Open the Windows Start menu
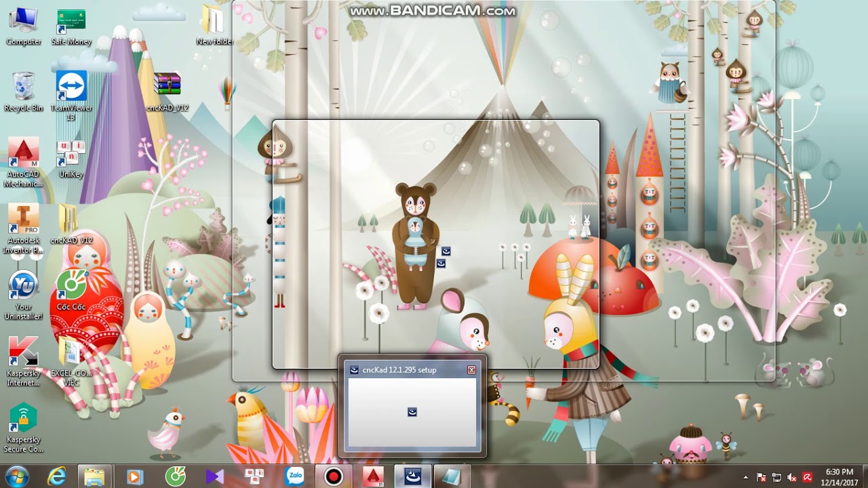 17,476
